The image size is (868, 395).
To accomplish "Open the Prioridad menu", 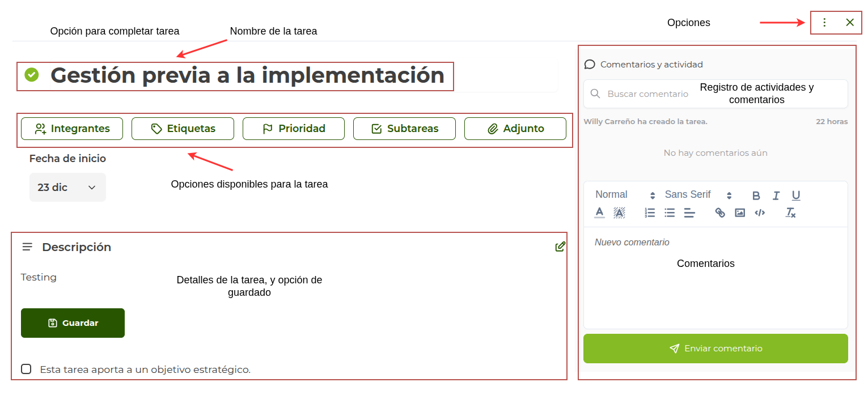I will [x=294, y=128].
